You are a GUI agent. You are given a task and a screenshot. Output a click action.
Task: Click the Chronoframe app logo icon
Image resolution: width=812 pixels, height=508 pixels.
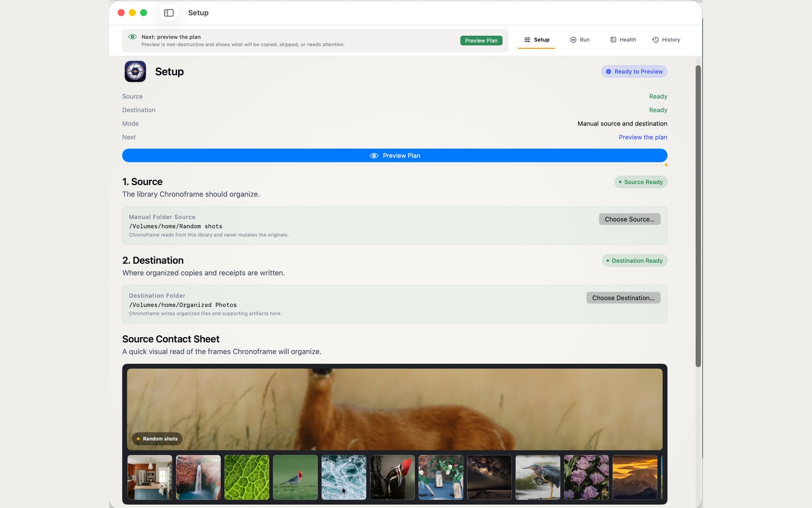point(135,72)
